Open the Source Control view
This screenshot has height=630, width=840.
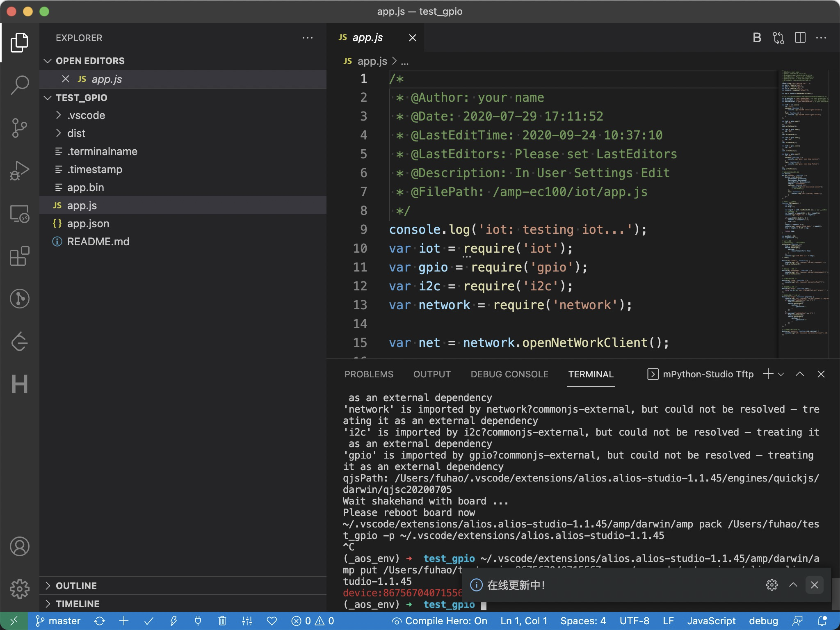pos(19,128)
